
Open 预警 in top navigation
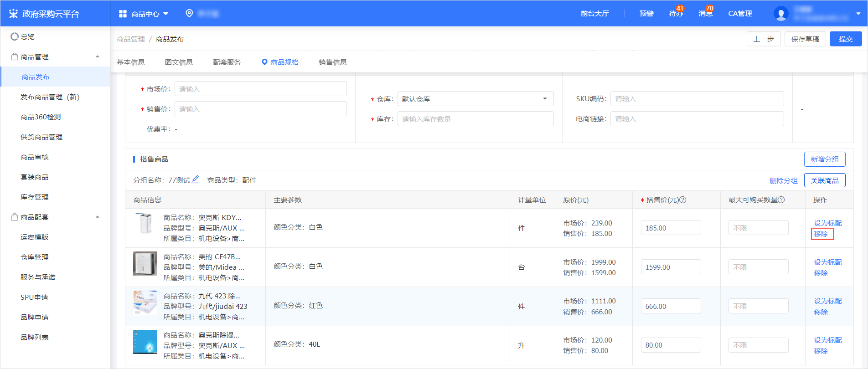646,14
